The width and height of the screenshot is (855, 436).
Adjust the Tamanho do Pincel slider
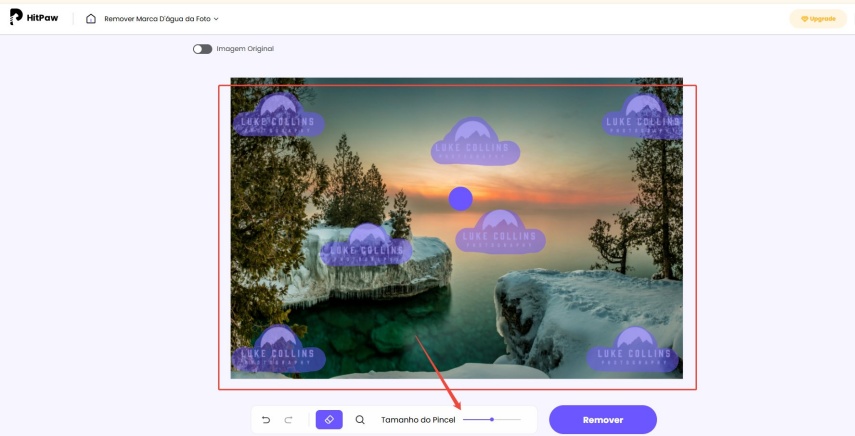[492, 420]
